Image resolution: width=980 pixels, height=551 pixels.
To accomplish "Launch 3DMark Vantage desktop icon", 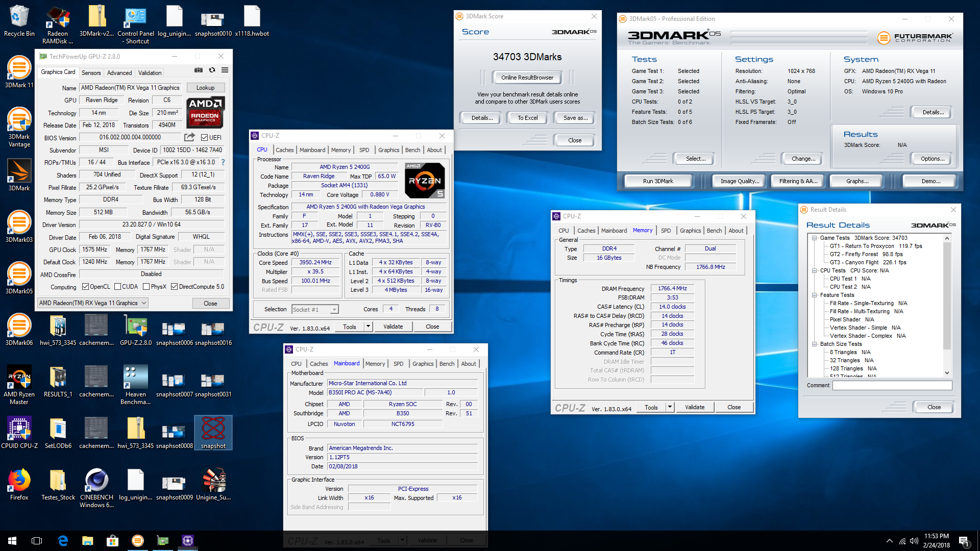I will tap(19, 128).
